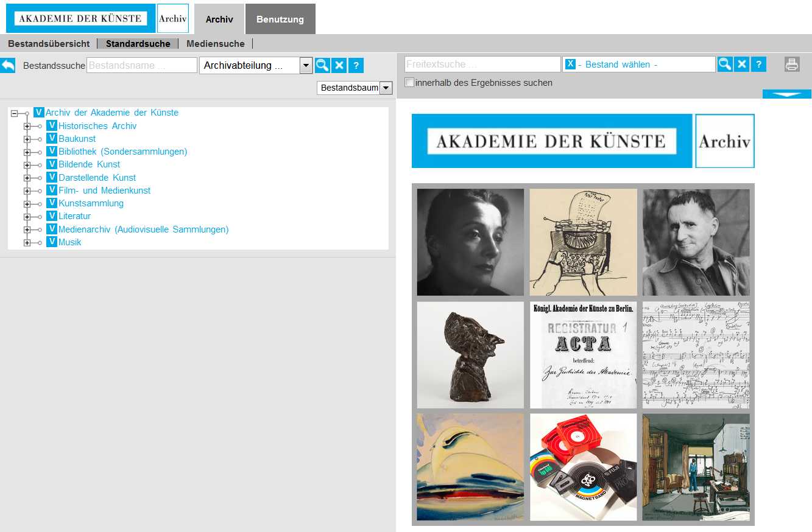
Task: Open the Medienarchiv (Audiovisuelle Sammlungen) link
Action: [144, 229]
